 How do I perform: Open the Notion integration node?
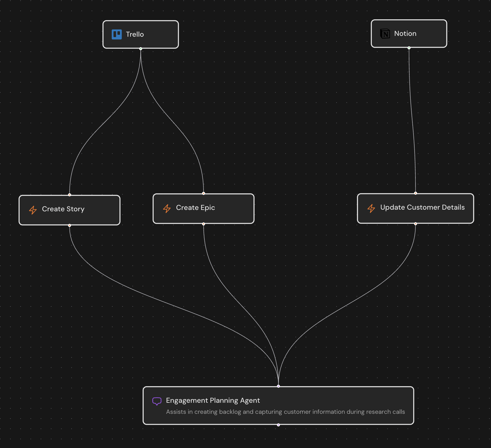(x=409, y=33)
